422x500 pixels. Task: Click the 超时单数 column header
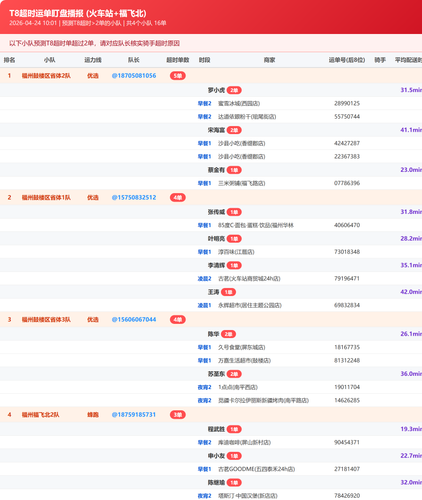(178, 60)
